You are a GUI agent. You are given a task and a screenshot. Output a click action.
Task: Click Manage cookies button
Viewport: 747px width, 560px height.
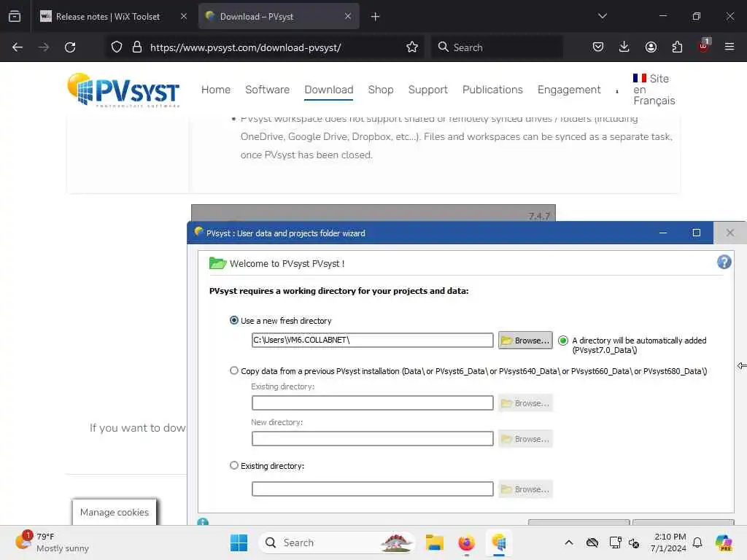[115, 512]
